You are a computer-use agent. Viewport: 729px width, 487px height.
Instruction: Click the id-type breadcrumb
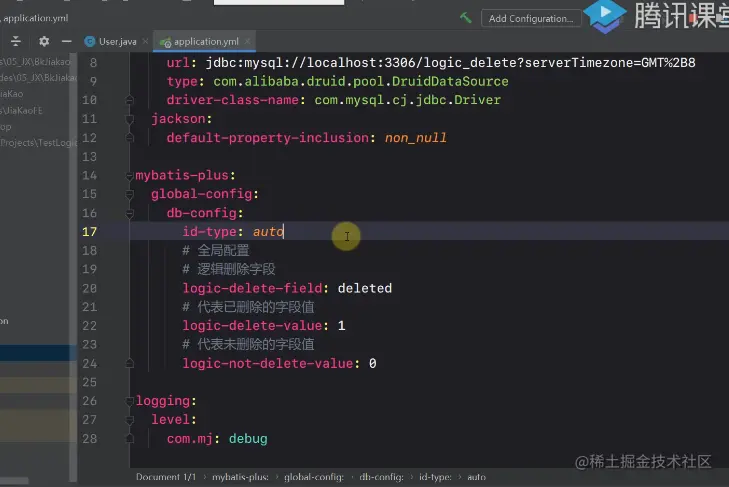tap(435, 477)
